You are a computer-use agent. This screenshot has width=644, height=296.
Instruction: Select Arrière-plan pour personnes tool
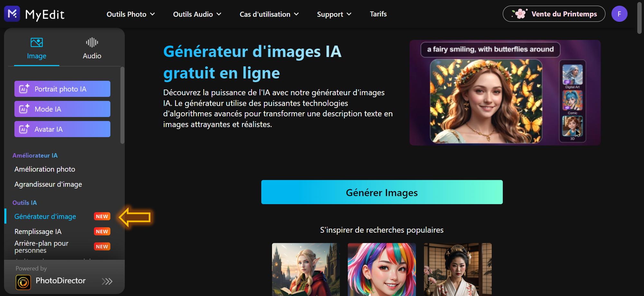pos(41,246)
